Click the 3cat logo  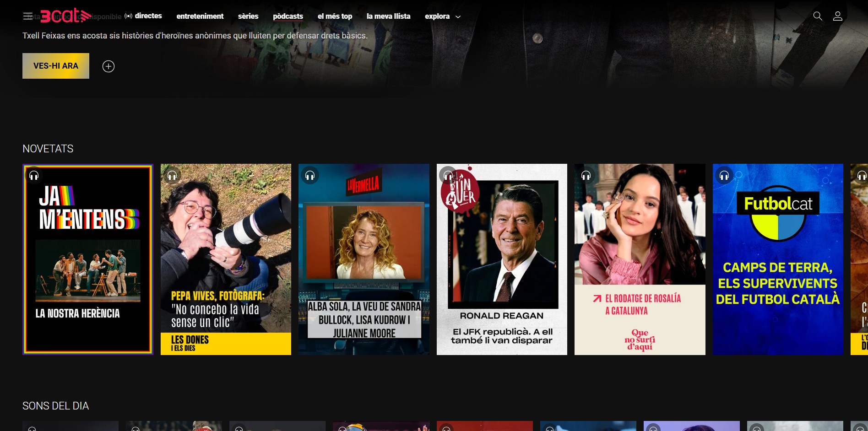(x=65, y=16)
